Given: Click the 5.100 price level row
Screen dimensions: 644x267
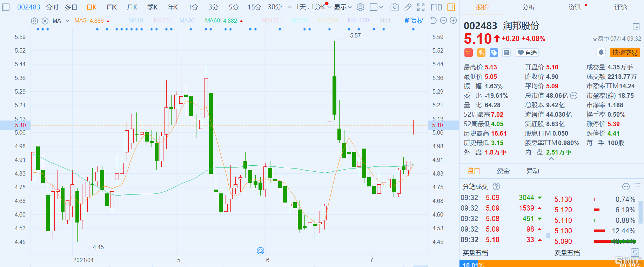Looking at the screenshot, I should coord(595,231).
